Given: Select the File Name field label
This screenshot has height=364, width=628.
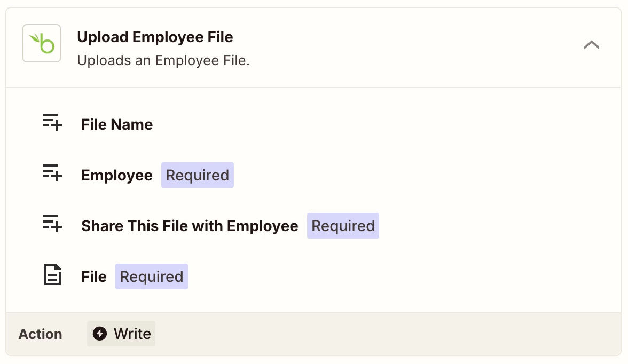Looking at the screenshot, I should [117, 124].
